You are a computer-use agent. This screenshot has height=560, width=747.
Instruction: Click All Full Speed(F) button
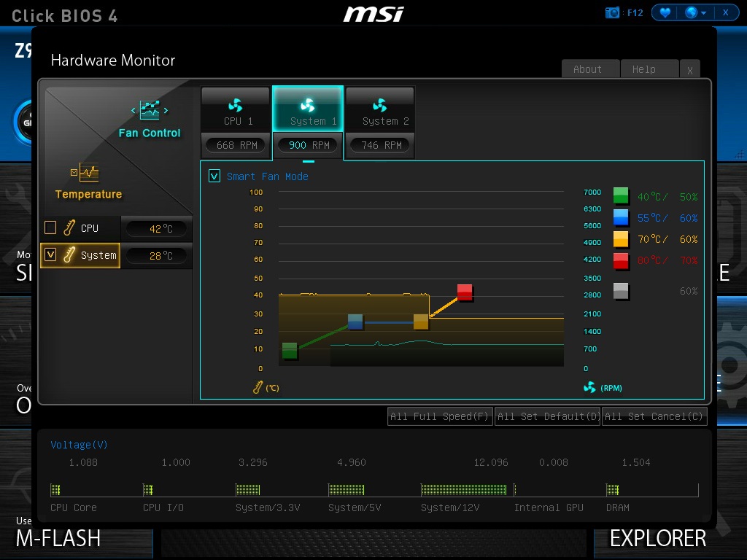pyautogui.click(x=440, y=416)
